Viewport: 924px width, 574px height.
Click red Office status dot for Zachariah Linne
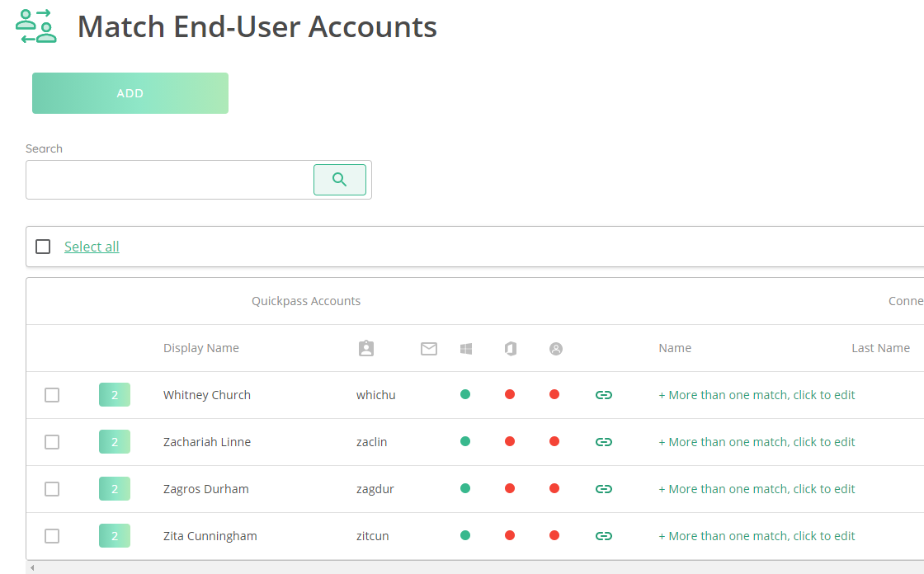(510, 441)
